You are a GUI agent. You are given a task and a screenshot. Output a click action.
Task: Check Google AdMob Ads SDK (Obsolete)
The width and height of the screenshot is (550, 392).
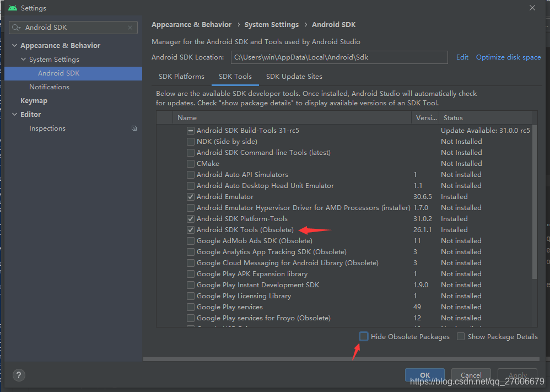click(x=191, y=241)
